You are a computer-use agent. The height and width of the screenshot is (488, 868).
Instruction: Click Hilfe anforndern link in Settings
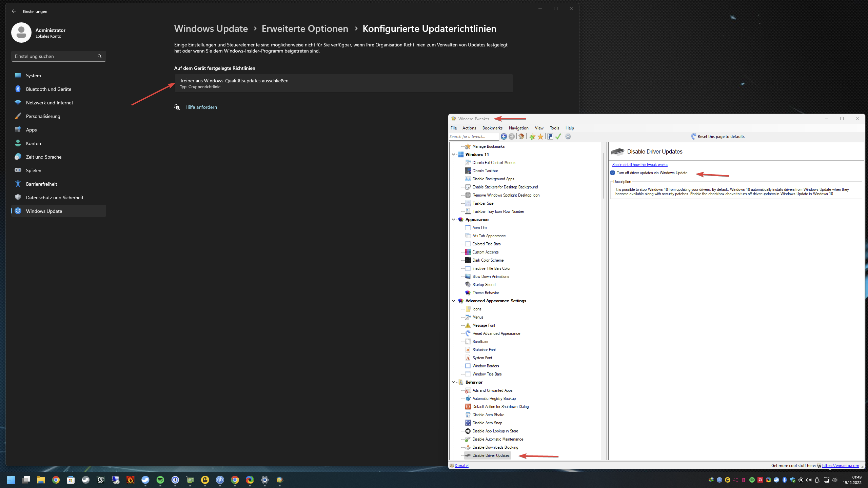(x=201, y=107)
